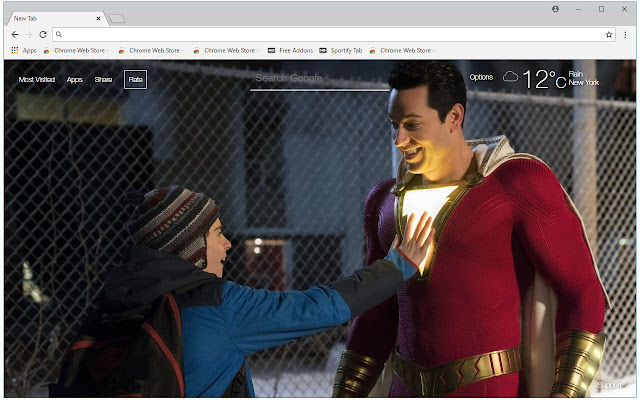Click the cloud weather icon
This screenshot has height=400, width=640.
click(510, 76)
